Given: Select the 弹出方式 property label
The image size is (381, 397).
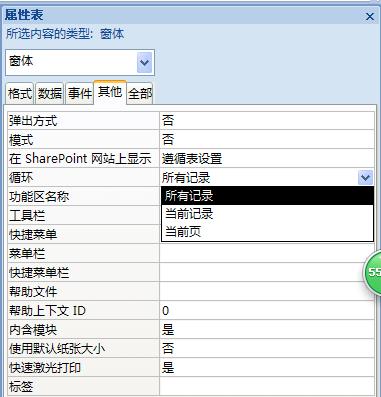Looking at the screenshot, I should coord(83,120).
